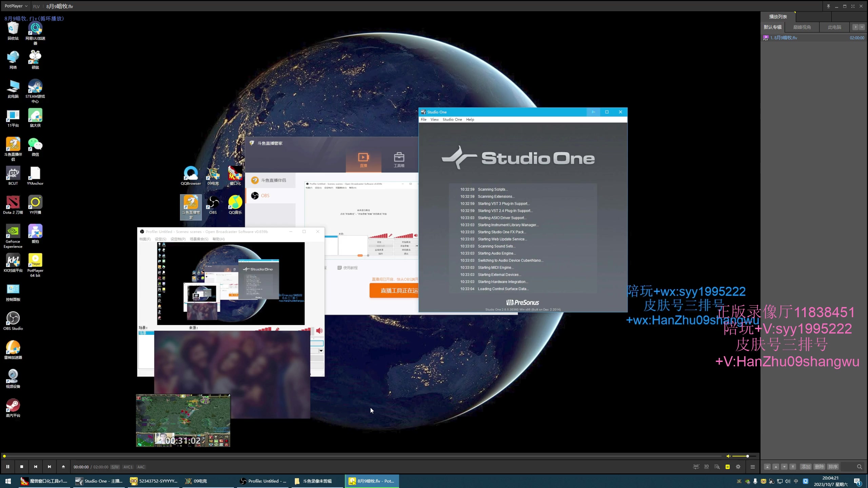Screen dimensions: 868x488
Task: Click the eject/open file button
Action: 63,467
